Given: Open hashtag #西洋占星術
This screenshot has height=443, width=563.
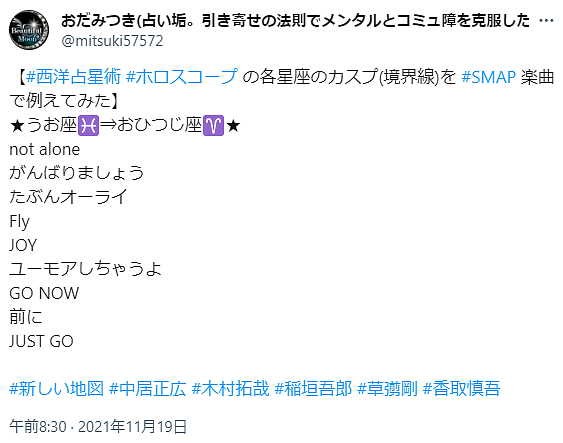Looking at the screenshot, I should (x=74, y=77).
